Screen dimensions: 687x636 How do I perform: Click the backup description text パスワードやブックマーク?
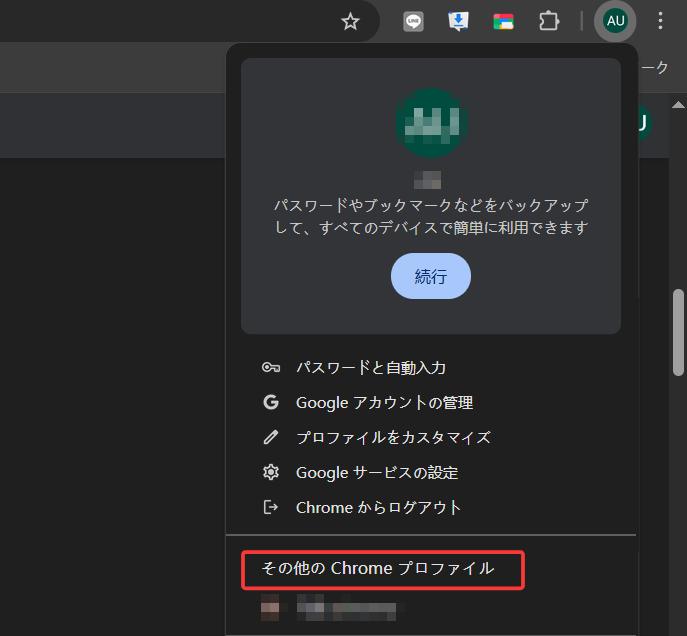[x=431, y=216]
